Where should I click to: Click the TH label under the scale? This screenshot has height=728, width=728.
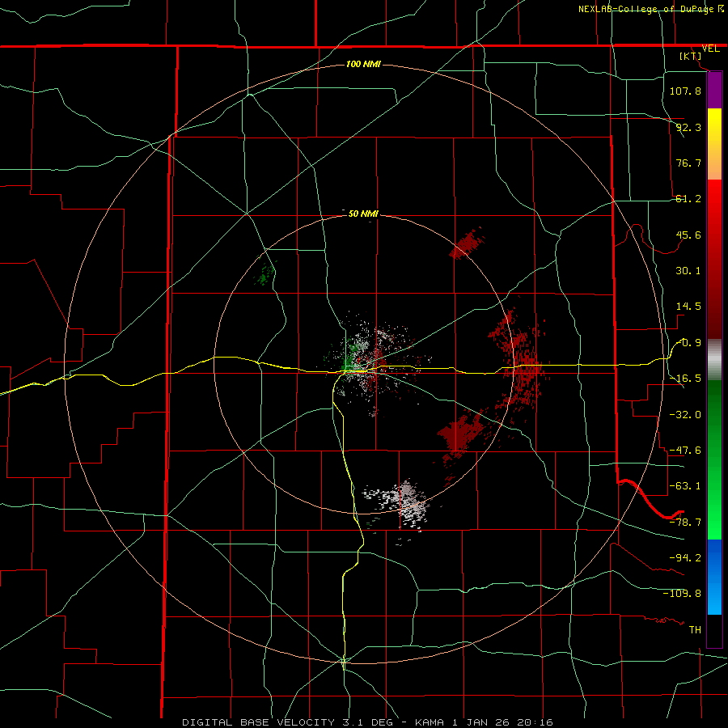[695, 629]
